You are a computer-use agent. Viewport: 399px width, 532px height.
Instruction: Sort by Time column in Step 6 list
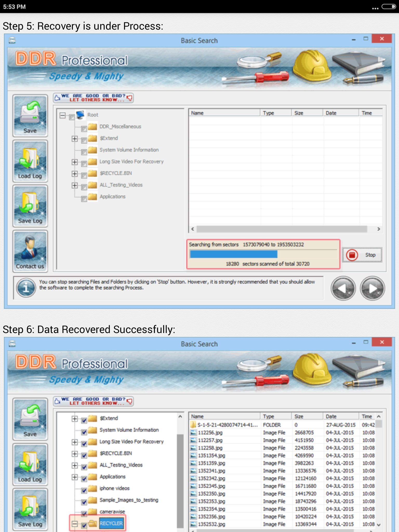point(367,416)
